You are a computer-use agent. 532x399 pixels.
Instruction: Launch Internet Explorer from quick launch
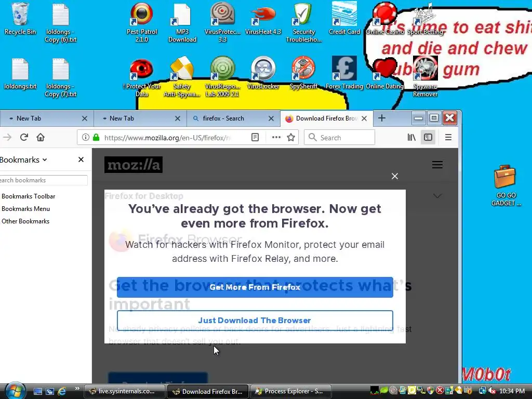pyautogui.click(x=62, y=391)
